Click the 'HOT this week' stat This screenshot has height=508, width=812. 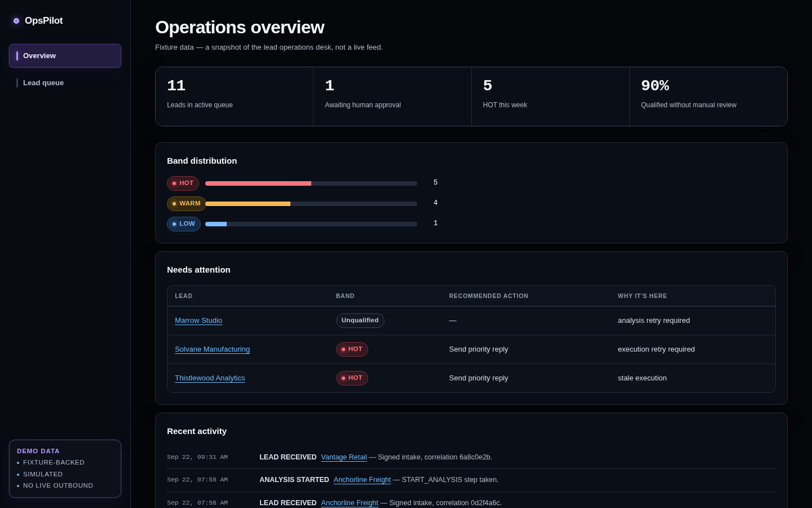tap(550, 97)
